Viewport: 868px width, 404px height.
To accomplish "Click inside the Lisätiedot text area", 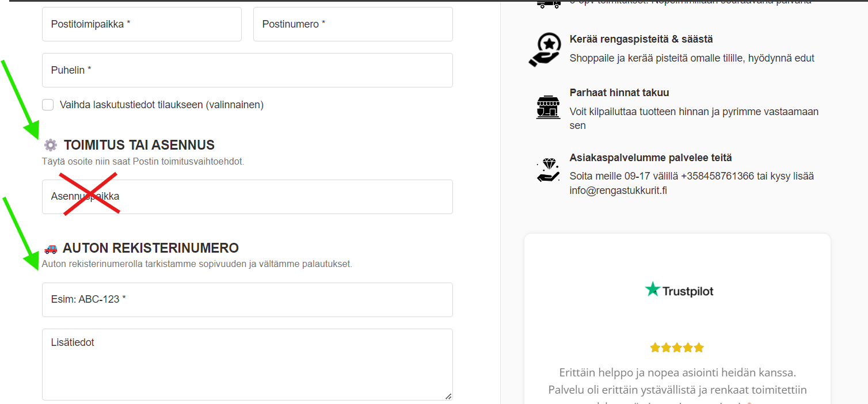I will tap(248, 364).
